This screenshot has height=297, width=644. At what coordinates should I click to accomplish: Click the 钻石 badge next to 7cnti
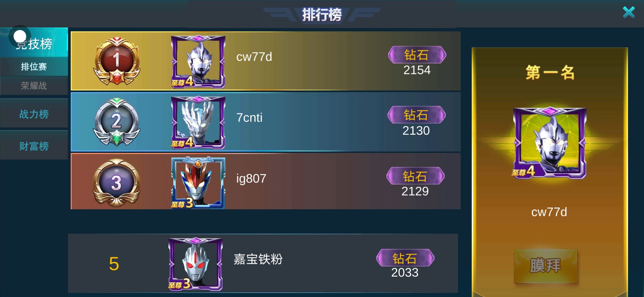[x=416, y=115]
